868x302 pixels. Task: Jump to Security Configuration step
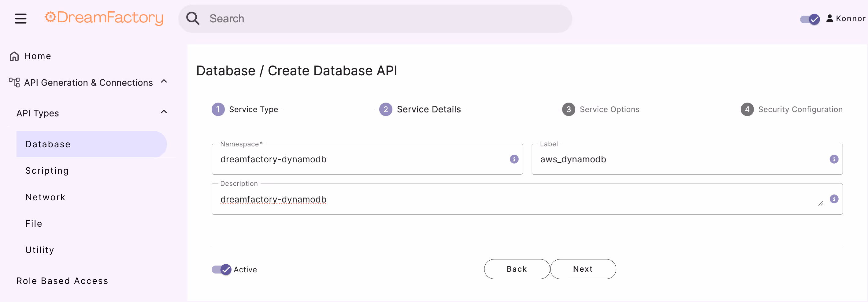pos(800,109)
